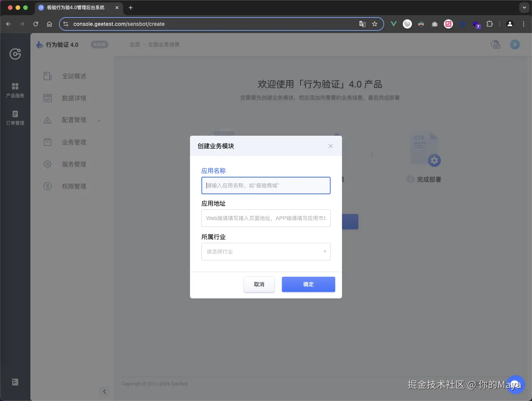Click the 完成部署 step icon
Screen dimensions: 532x401
click(425, 149)
